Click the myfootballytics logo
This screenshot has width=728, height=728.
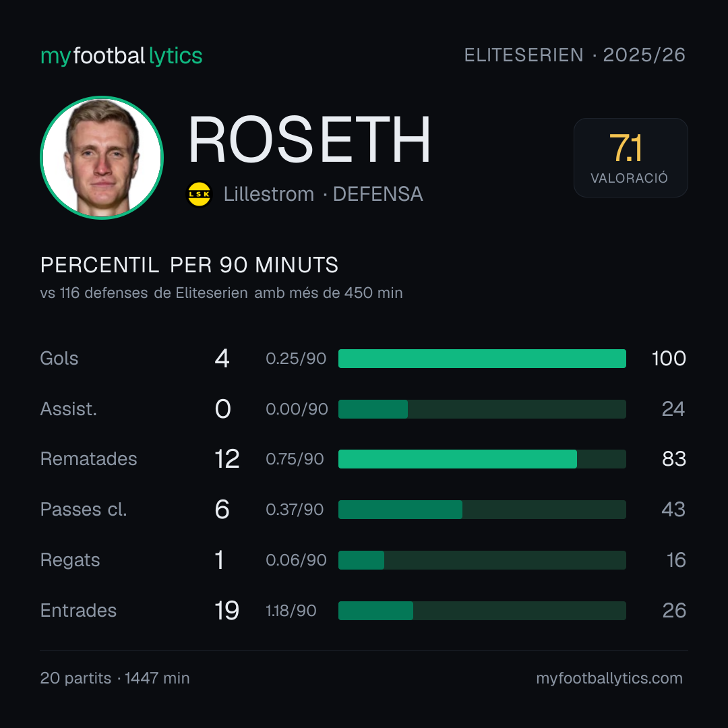[121, 56]
